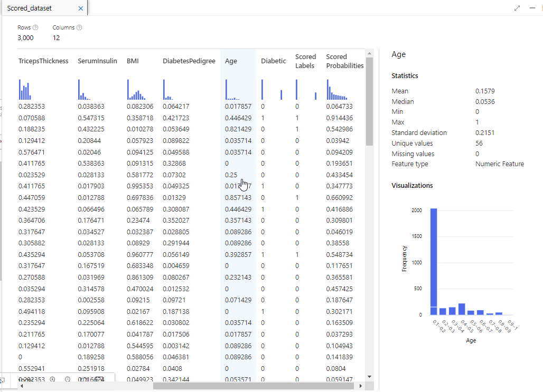Click the table's vertical scrollbar down arrow

pos(369,376)
